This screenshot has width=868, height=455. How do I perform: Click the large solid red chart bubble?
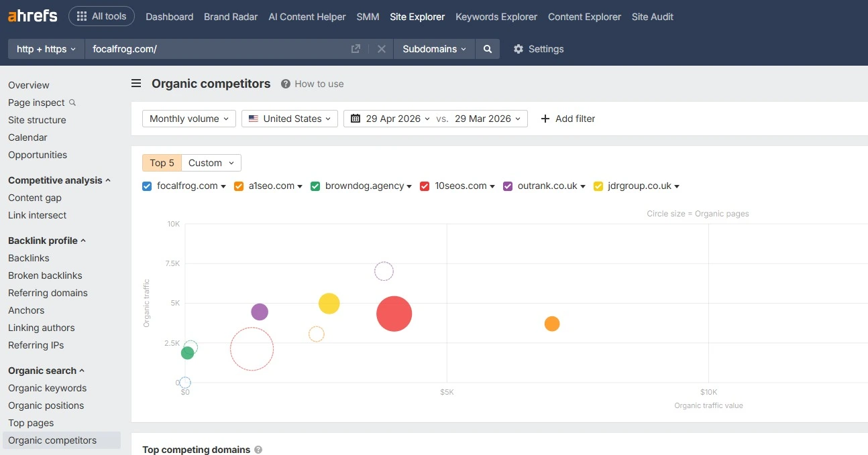coord(394,314)
